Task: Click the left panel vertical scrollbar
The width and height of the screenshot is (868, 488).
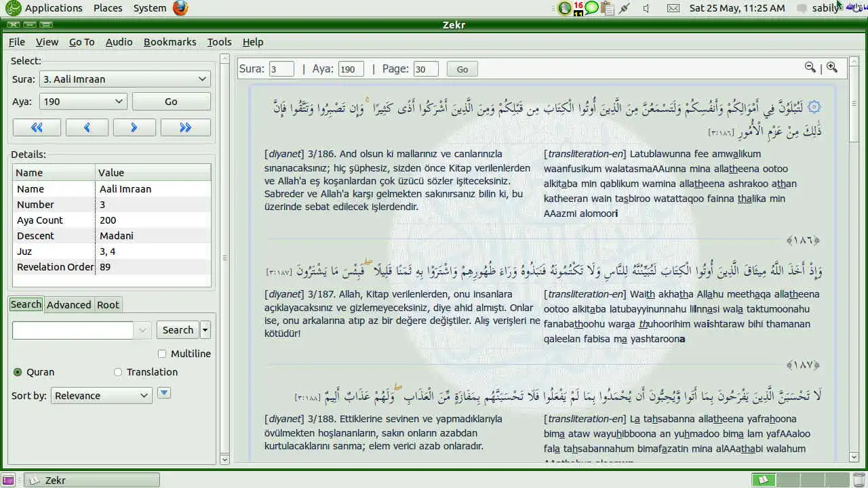Action: pos(225,259)
